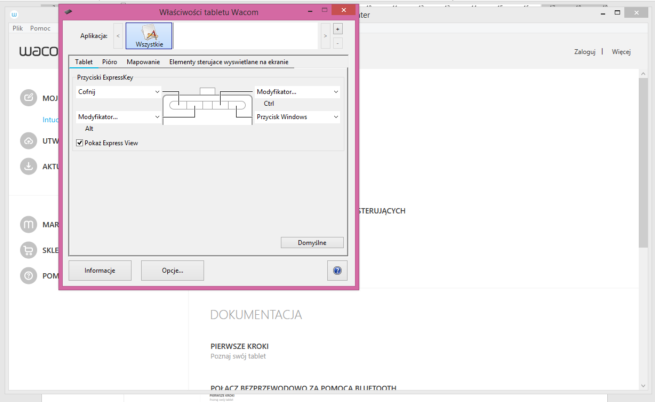Toggle the Pokaż Express View checkbox
The width and height of the screenshot is (655, 402).
[x=80, y=143]
